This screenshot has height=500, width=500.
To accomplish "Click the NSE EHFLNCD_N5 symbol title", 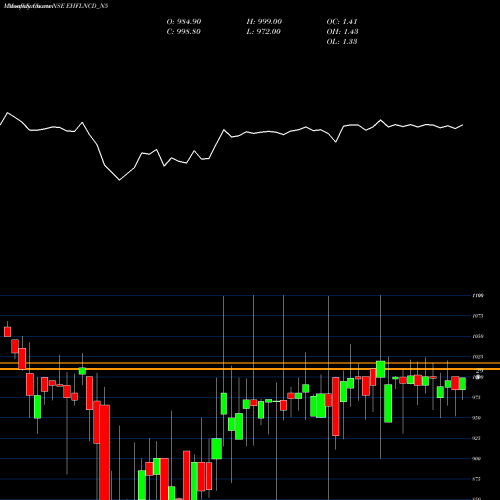I will [x=80, y=6].
